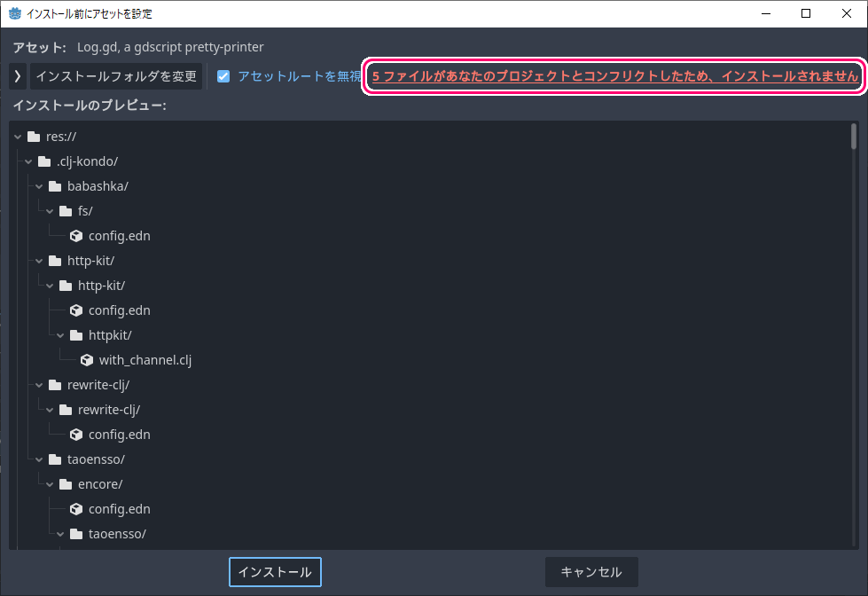Collapse the top-level rewrite-clj folder
Viewport: 868px width, 596px height.
39,385
